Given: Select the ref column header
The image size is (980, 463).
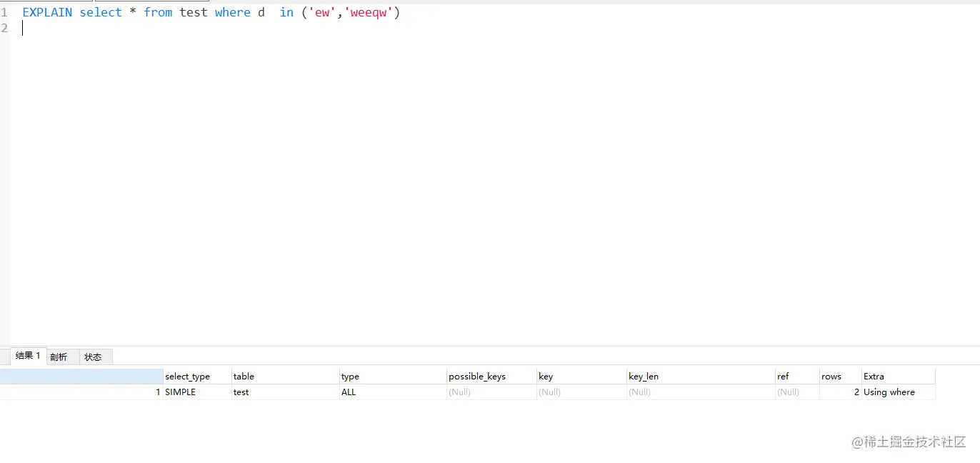Looking at the screenshot, I should [797, 377].
